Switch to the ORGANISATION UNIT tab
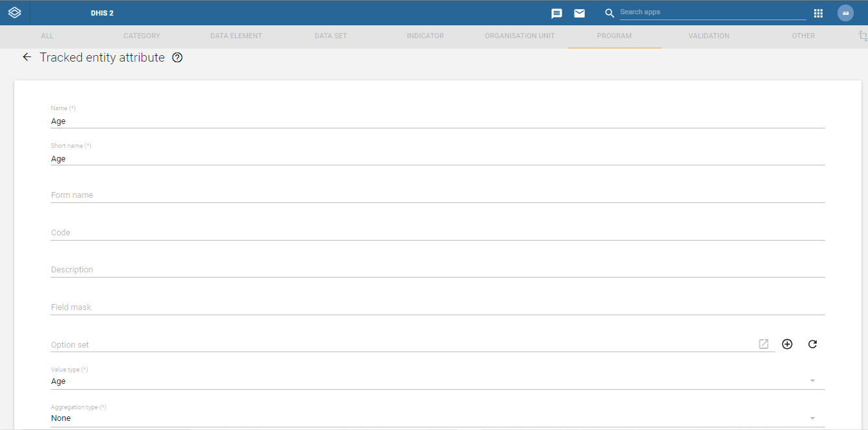The image size is (868, 430). (520, 36)
